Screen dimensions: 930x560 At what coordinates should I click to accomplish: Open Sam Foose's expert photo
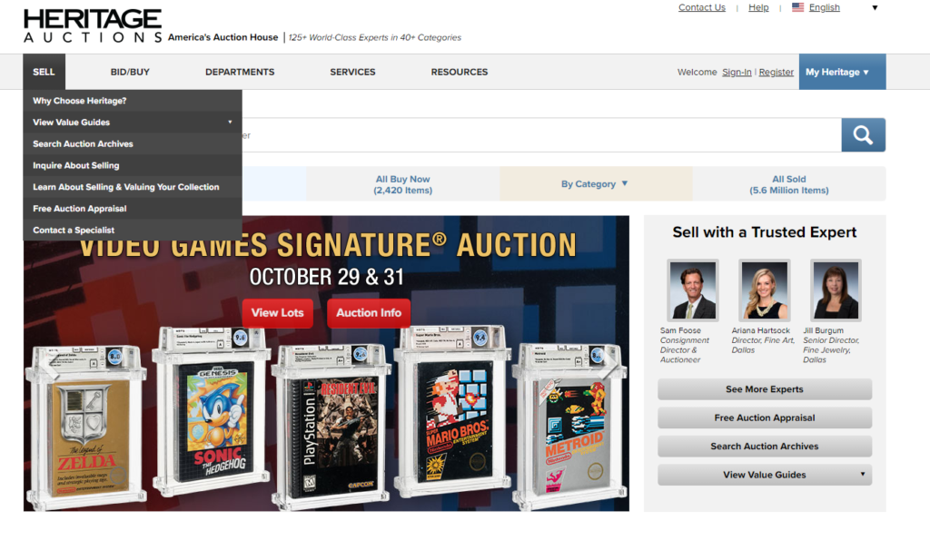(x=692, y=290)
